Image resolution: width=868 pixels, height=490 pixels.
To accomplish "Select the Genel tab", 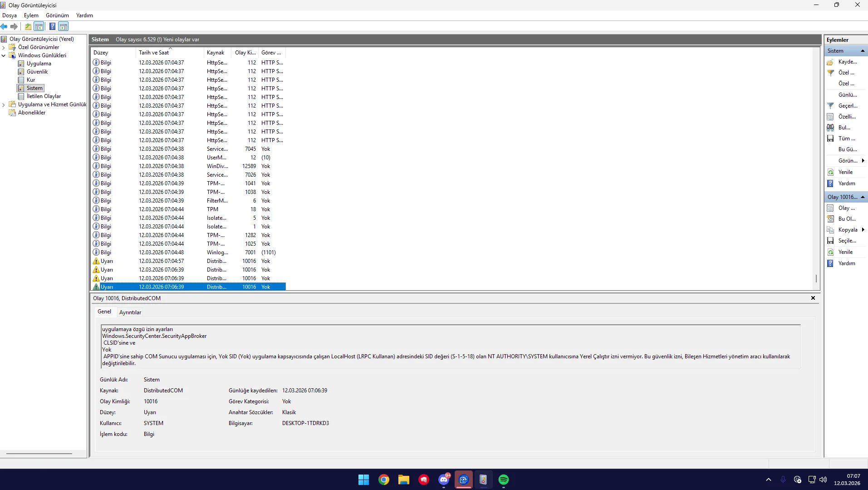I will click(x=104, y=312).
